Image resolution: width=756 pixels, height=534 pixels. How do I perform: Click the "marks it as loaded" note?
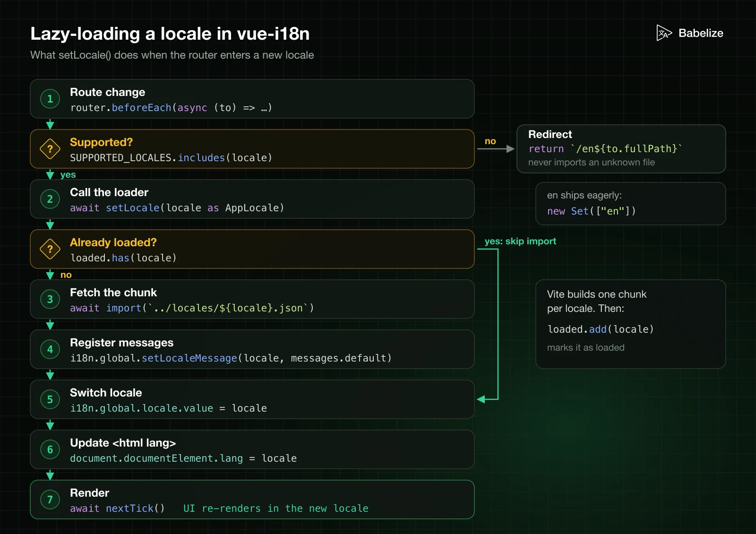(586, 347)
